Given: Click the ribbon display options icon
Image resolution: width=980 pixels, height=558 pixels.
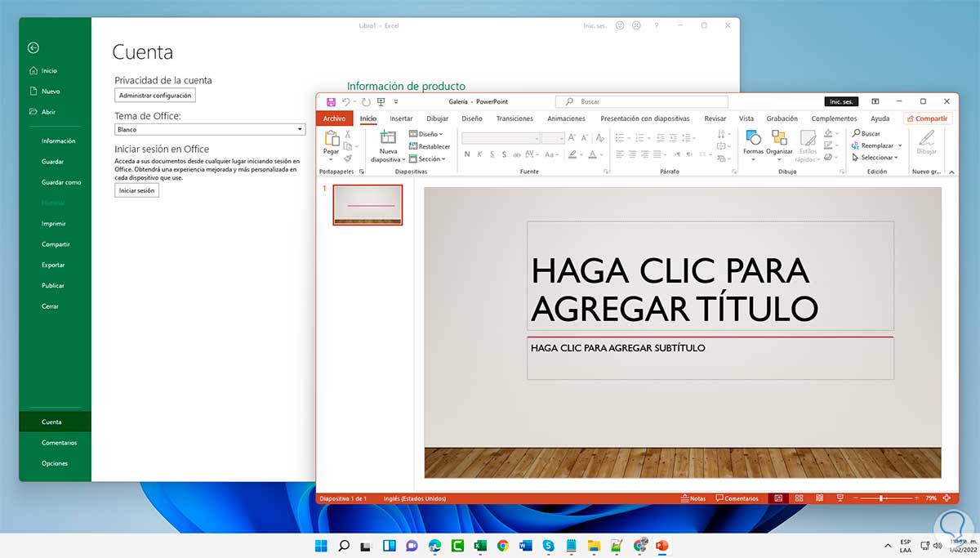Looking at the screenshot, I should [x=875, y=102].
